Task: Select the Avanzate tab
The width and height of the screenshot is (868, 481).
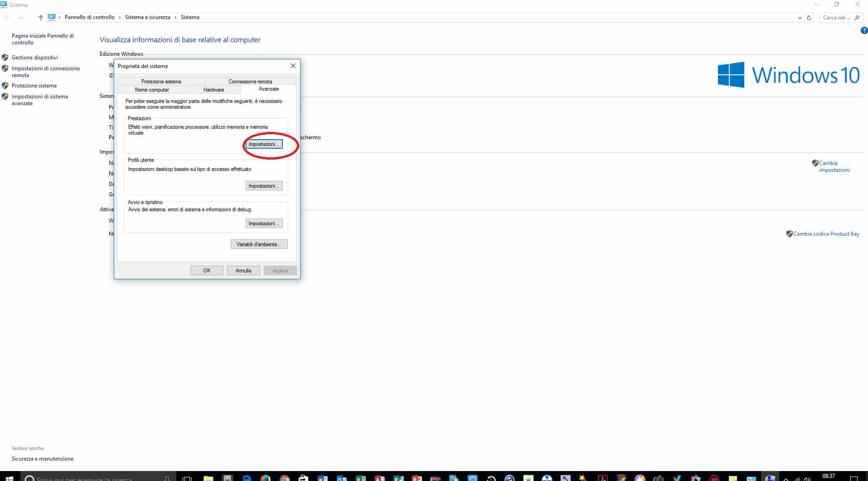Action: pos(269,89)
